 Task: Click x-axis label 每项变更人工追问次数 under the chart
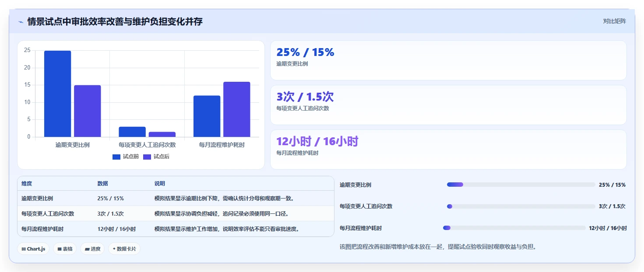pos(147,145)
